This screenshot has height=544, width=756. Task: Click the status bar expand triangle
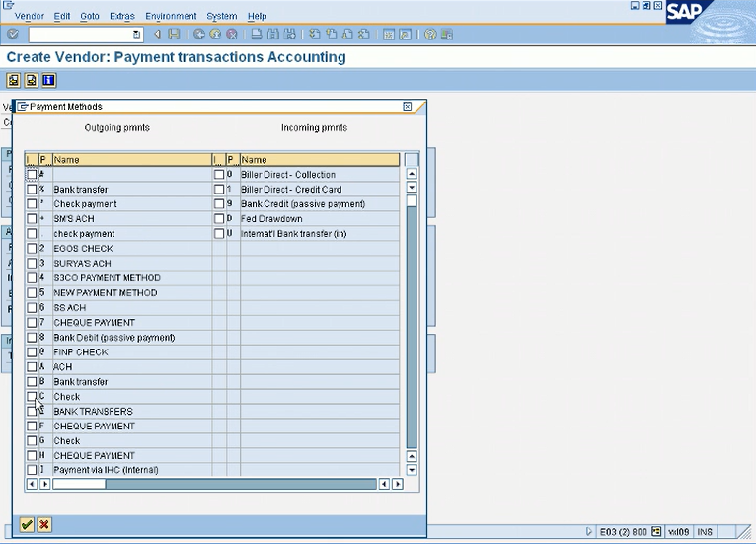[588, 531]
